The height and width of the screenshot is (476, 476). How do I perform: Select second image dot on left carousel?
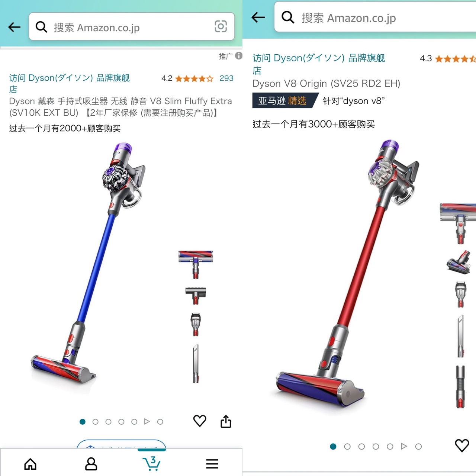click(x=96, y=422)
